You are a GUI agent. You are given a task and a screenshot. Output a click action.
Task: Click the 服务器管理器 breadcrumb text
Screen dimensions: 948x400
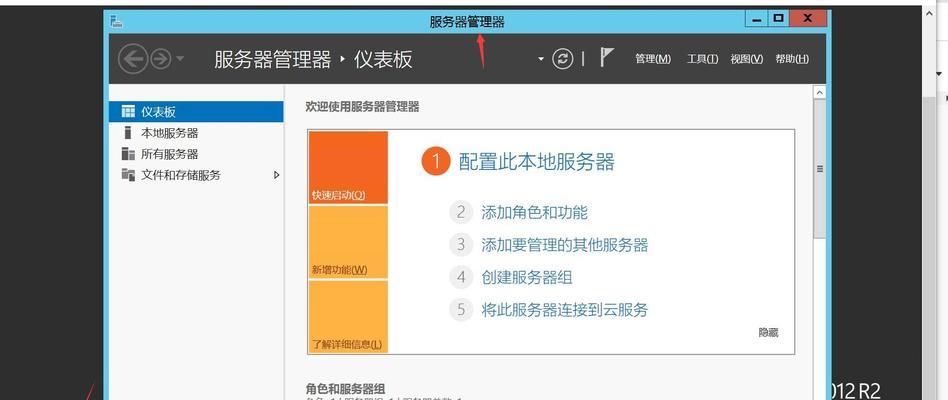273,59
